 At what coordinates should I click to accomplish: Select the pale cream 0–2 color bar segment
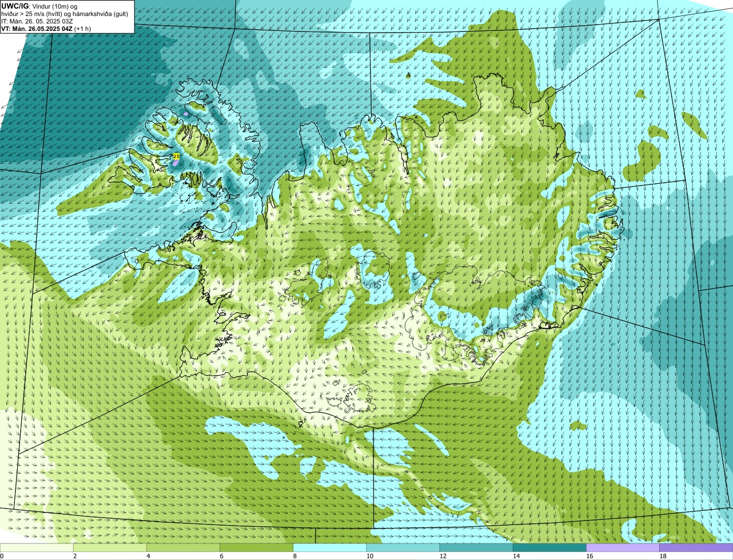point(37,548)
